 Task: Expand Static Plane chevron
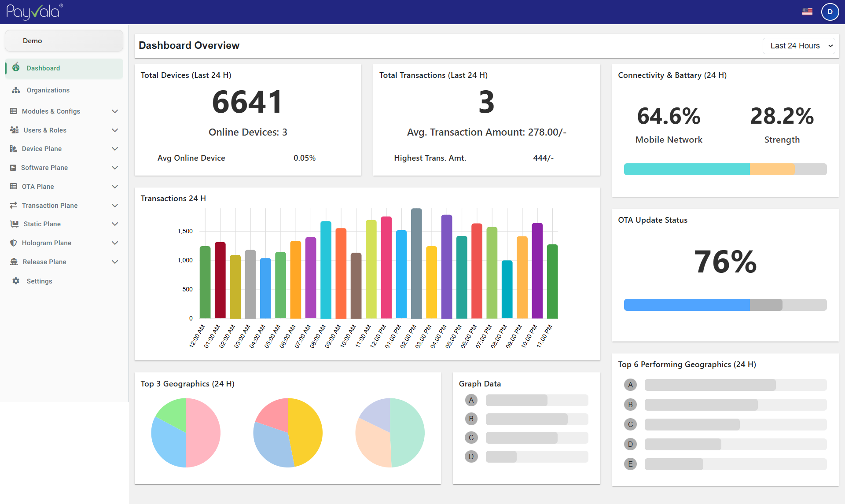115,224
